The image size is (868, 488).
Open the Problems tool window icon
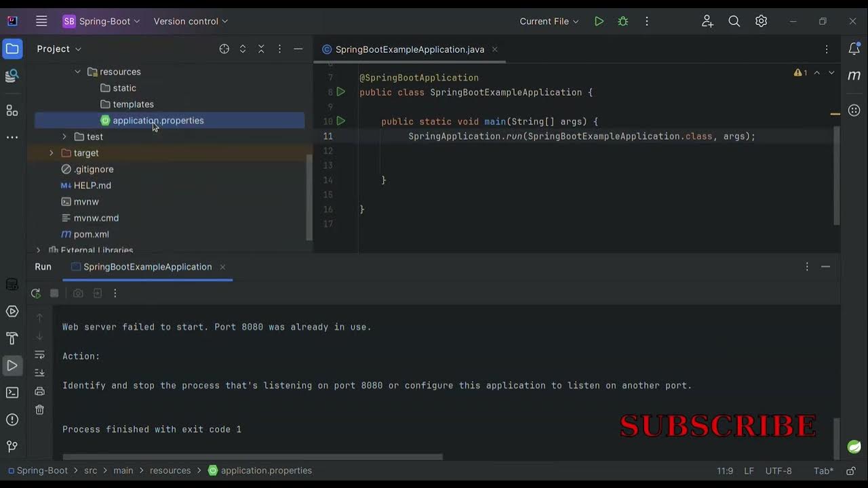12,420
